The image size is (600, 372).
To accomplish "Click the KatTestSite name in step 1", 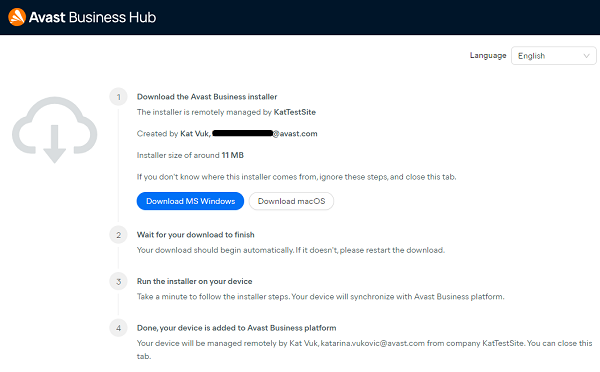I will (295, 112).
